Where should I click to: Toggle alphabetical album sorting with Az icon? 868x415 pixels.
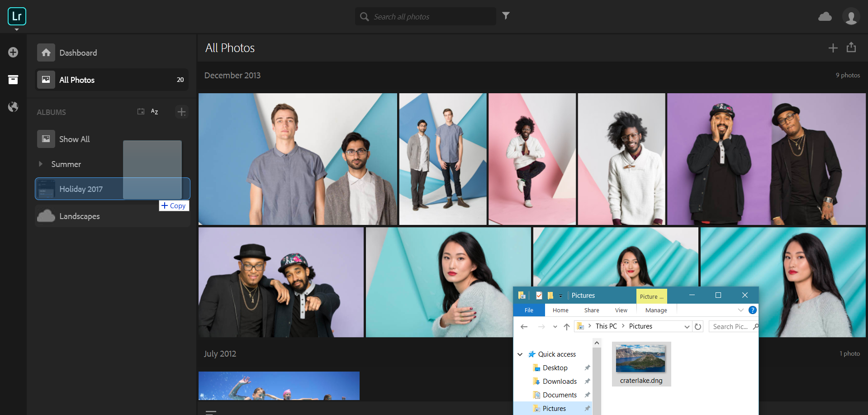pos(154,111)
